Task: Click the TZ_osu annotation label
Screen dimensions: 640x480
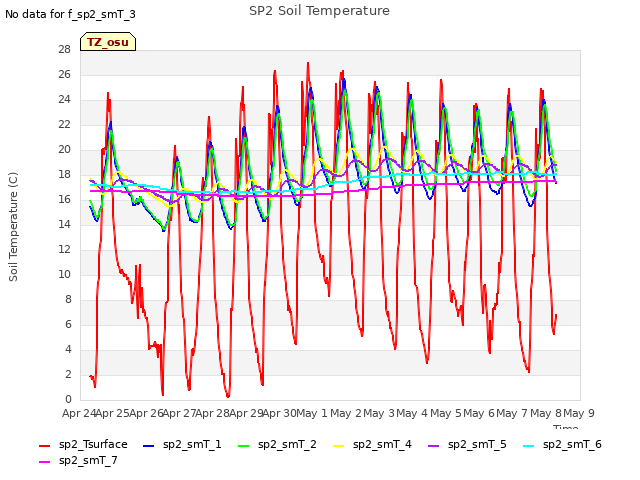Action: (x=108, y=42)
